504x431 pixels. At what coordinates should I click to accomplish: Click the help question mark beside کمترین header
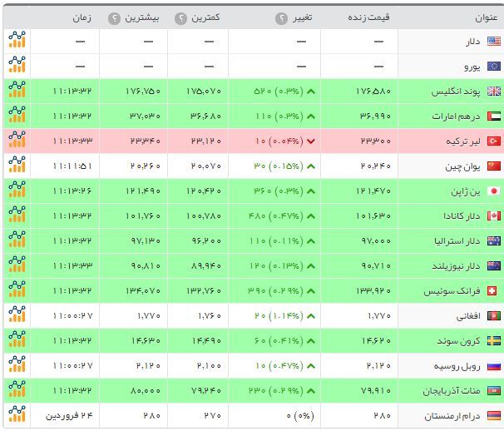[x=180, y=17]
